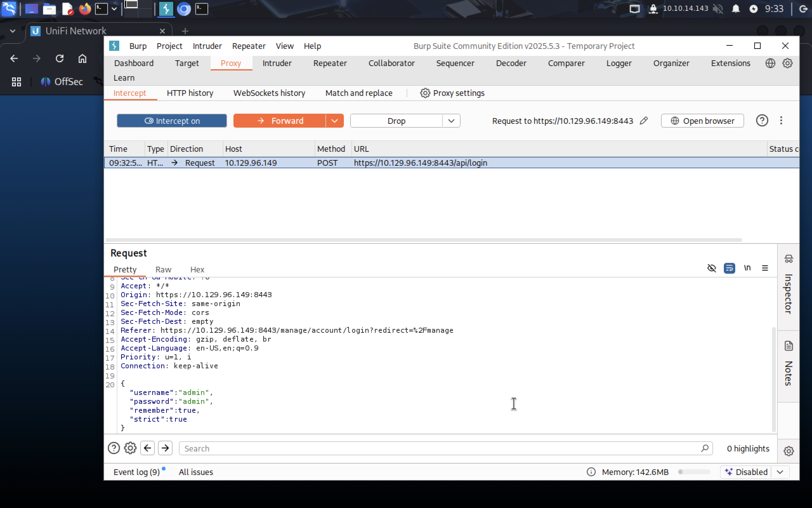Open side panel settings gear at bottom right
This screenshot has width=812, height=508.
789,451
